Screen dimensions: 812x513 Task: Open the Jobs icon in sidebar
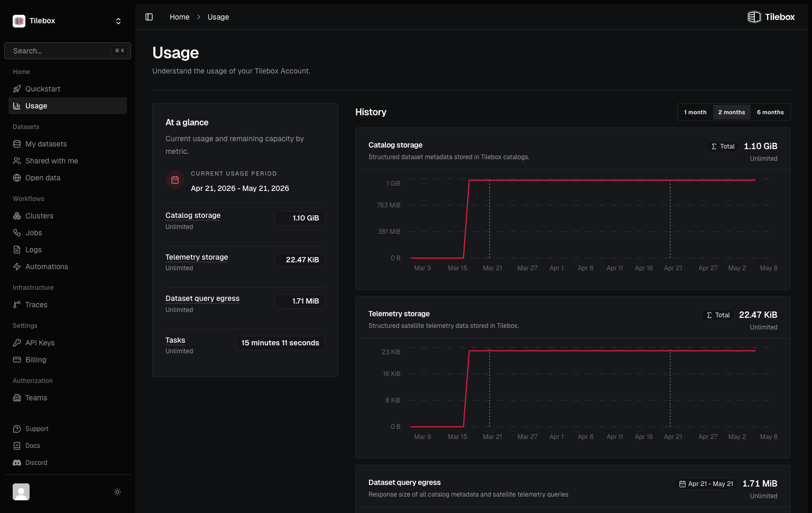(x=17, y=233)
